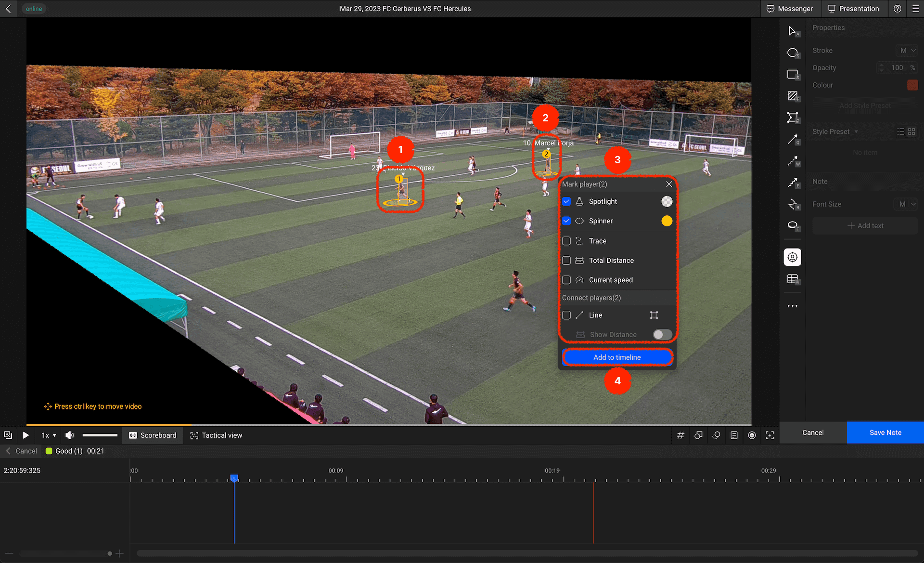Open the Font Size dropdown

(907, 204)
